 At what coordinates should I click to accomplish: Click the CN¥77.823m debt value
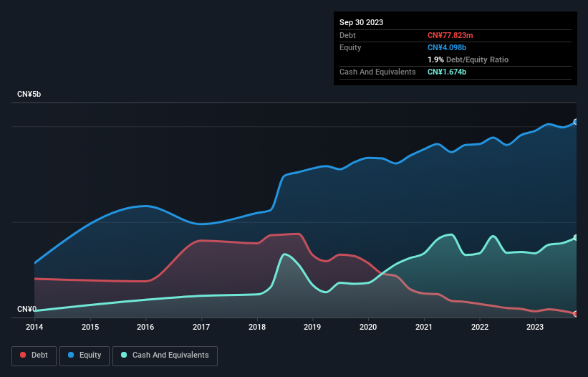pos(450,35)
